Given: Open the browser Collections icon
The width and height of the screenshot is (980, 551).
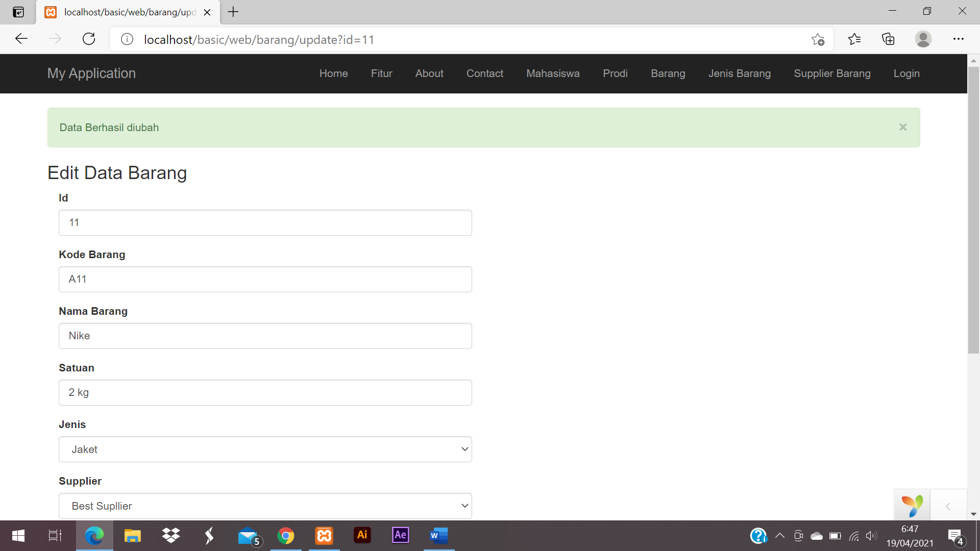Looking at the screenshot, I should click(x=888, y=39).
